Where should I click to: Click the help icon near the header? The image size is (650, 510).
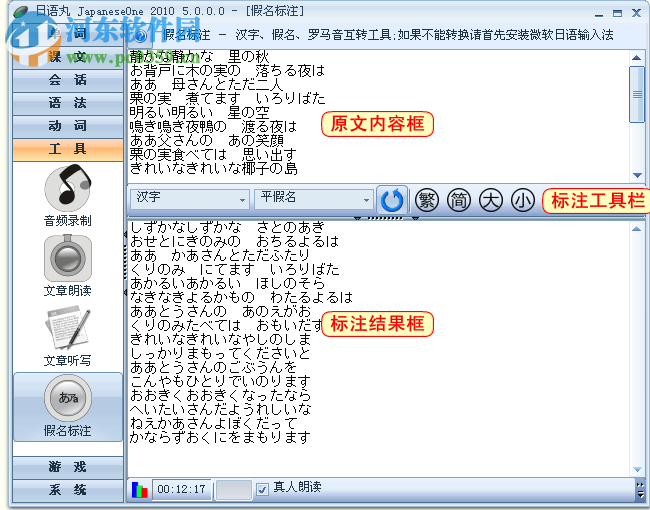pos(141,36)
